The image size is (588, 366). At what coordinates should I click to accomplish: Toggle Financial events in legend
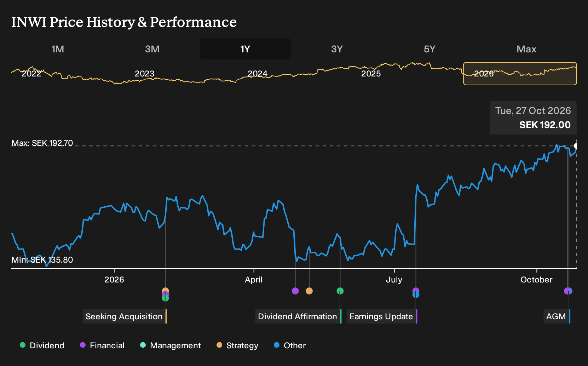pos(102,345)
